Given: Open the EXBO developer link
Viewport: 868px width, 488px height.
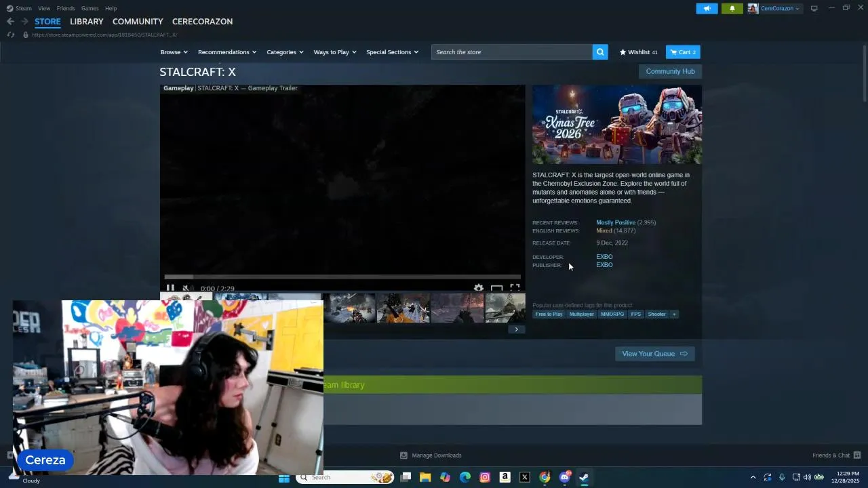Looking at the screenshot, I should tap(604, 257).
